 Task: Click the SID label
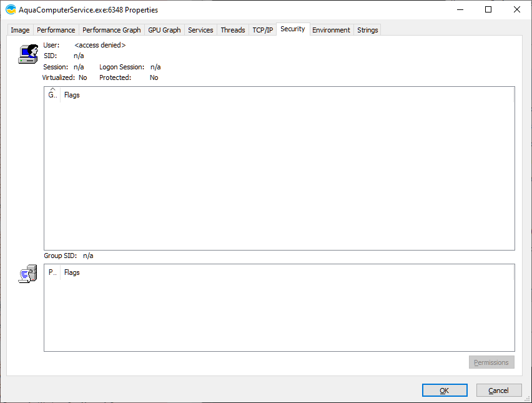50,56
